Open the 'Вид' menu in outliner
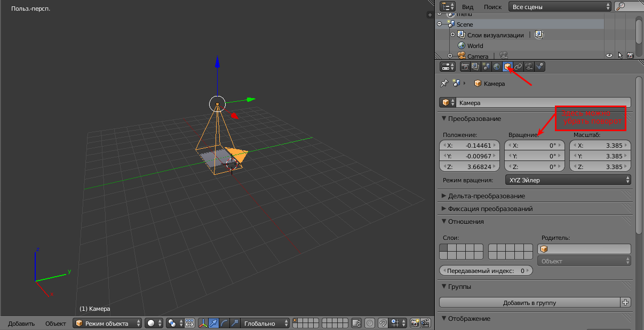Image resolution: width=644 pixels, height=330 pixels. pos(467,7)
